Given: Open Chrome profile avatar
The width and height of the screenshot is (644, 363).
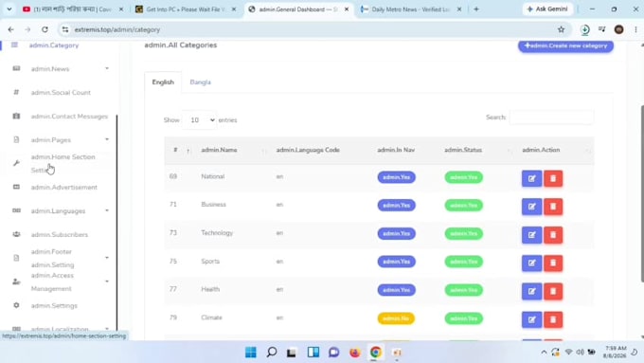Looking at the screenshot, I should pos(619,29).
